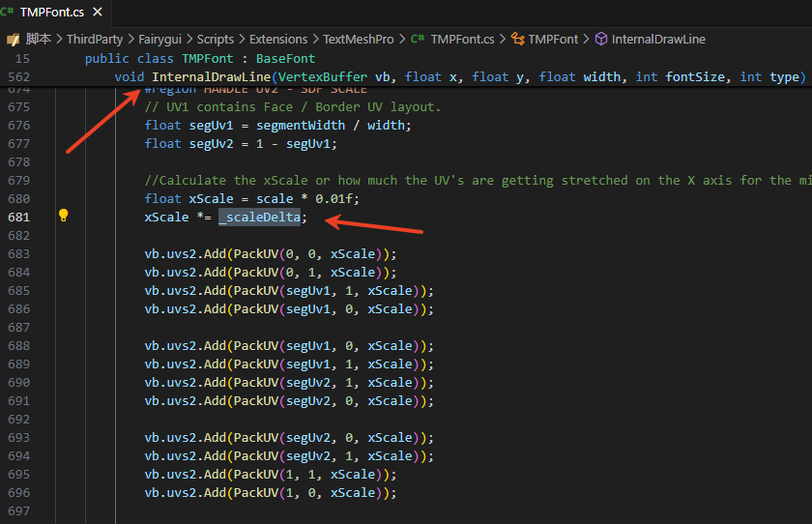
Task: Expand the Fairygui breadcrumb segment
Action: tap(159, 40)
